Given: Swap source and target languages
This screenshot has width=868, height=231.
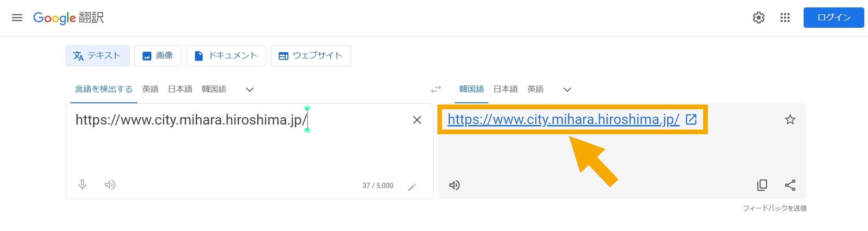Looking at the screenshot, I should 436,89.
